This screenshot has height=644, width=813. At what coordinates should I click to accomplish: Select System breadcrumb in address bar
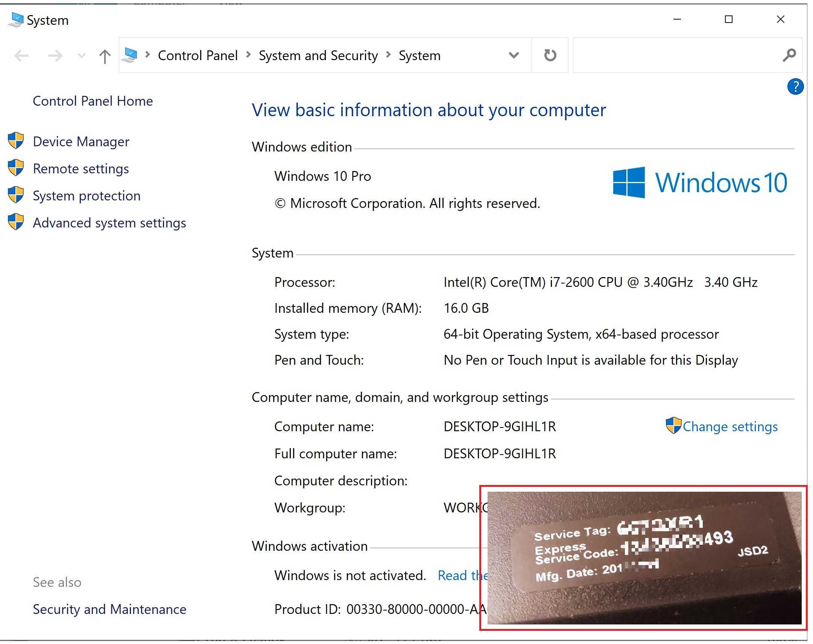coord(420,55)
